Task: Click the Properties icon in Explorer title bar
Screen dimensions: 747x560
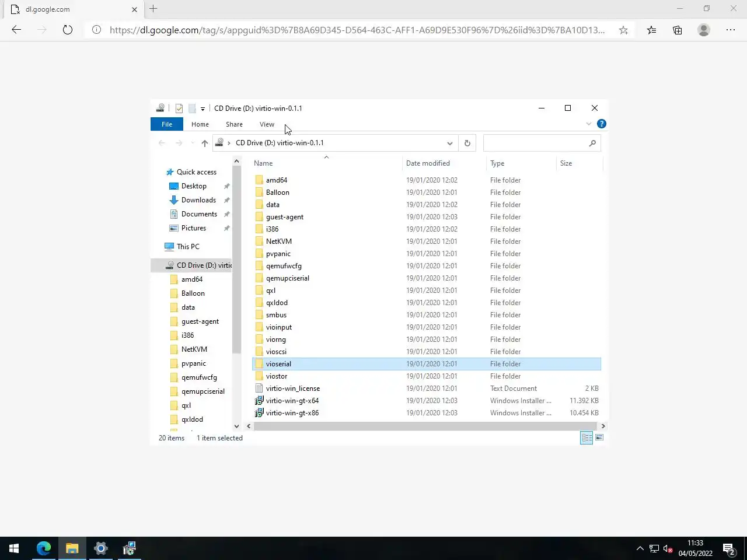Action: (179, 108)
